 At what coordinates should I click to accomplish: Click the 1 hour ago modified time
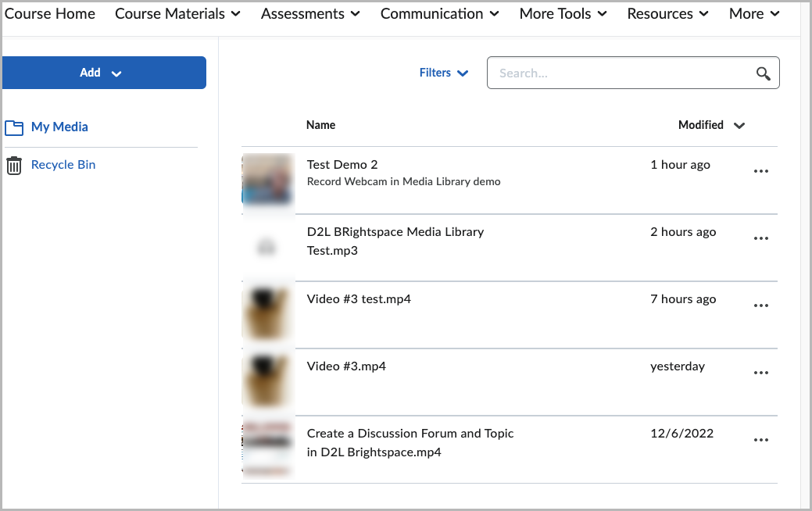(681, 165)
